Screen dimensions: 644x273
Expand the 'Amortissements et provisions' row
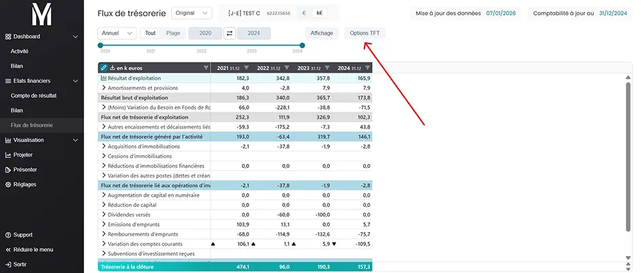104,89
